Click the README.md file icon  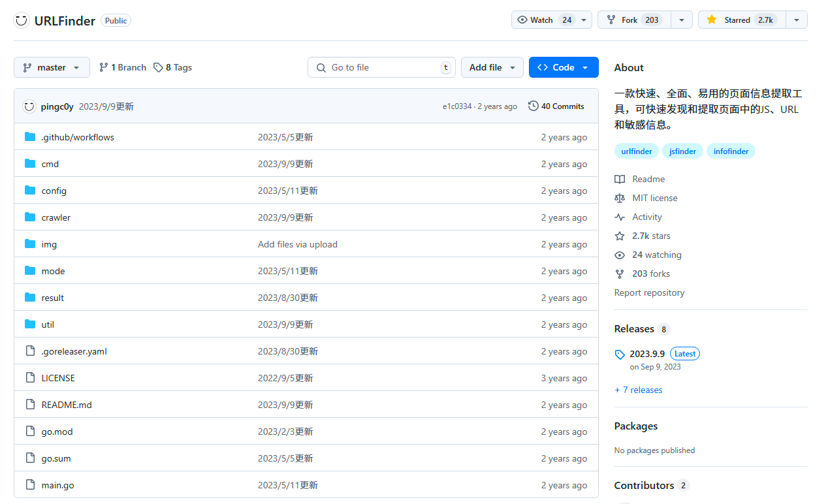30,404
